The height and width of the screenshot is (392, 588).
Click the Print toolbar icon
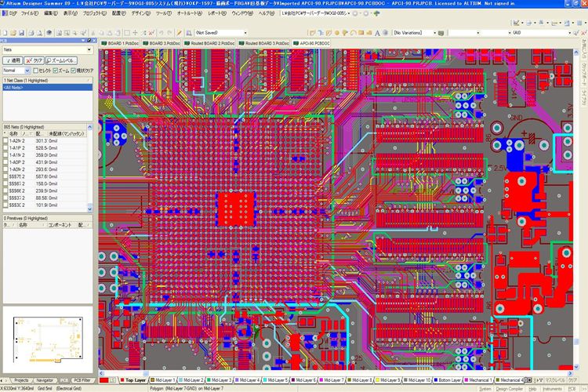[x=31, y=33]
